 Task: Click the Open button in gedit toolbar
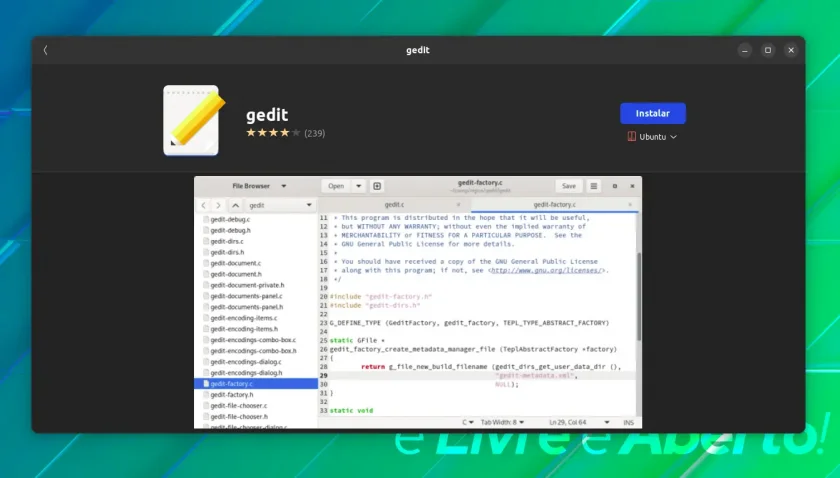336,186
